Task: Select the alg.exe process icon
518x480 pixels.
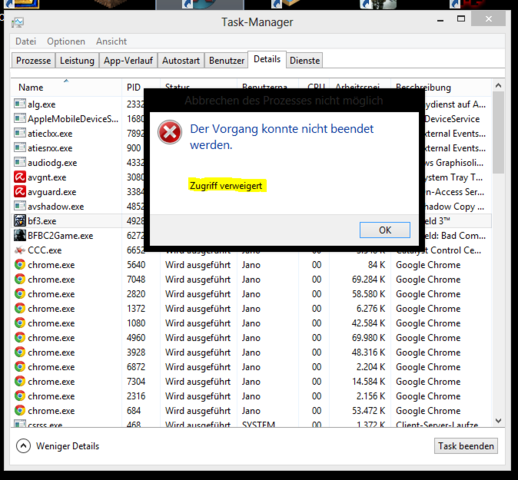Action: click(20, 104)
